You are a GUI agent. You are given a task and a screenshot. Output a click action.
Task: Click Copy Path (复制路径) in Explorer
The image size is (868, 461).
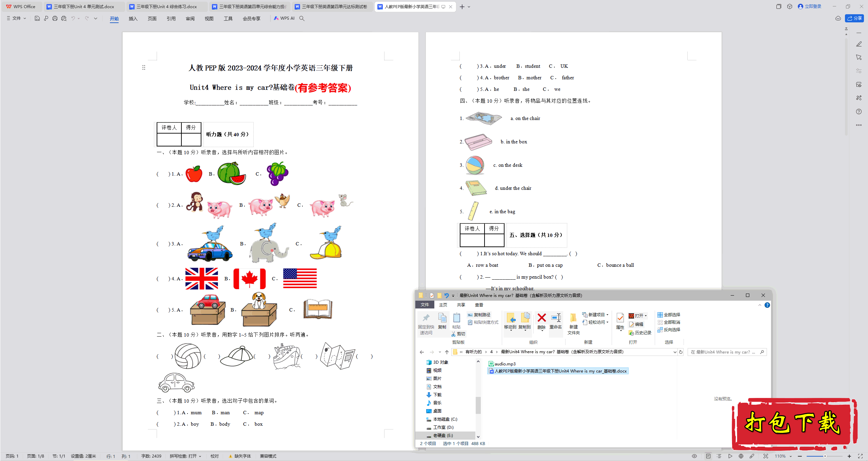[479, 315]
